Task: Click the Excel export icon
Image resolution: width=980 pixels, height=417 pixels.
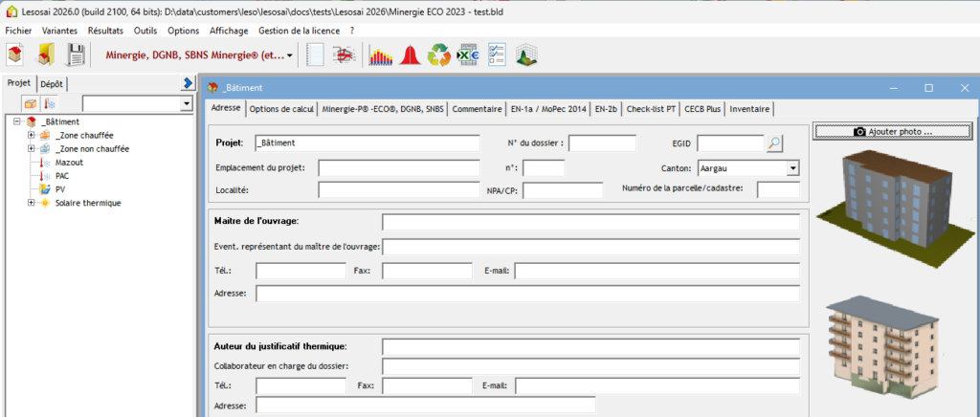Action: [468, 55]
